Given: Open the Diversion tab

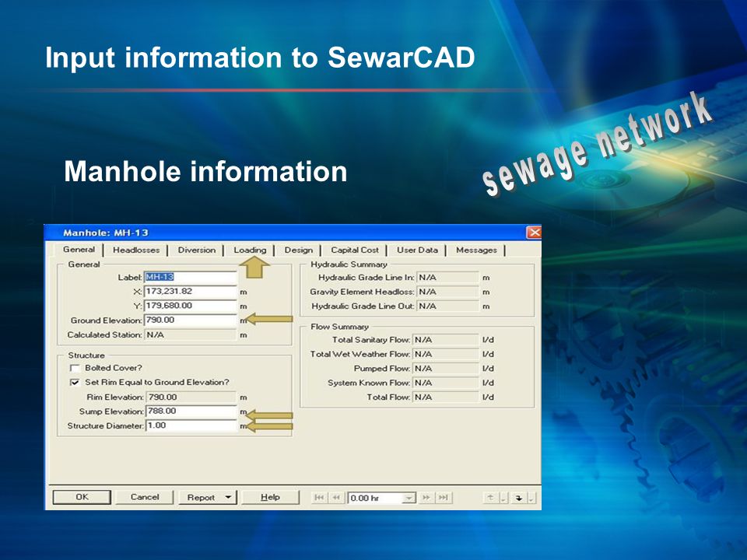Looking at the screenshot, I should click(196, 250).
